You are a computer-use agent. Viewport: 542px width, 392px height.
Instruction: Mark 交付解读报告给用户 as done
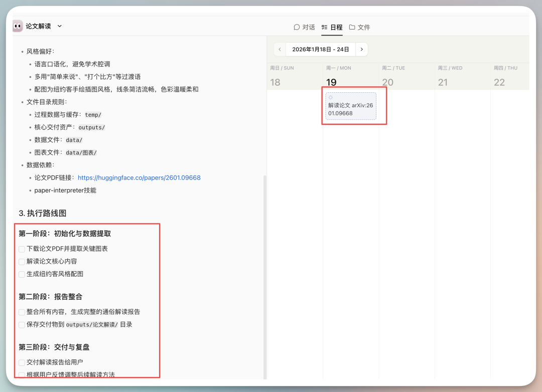click(x=22, y=362)
